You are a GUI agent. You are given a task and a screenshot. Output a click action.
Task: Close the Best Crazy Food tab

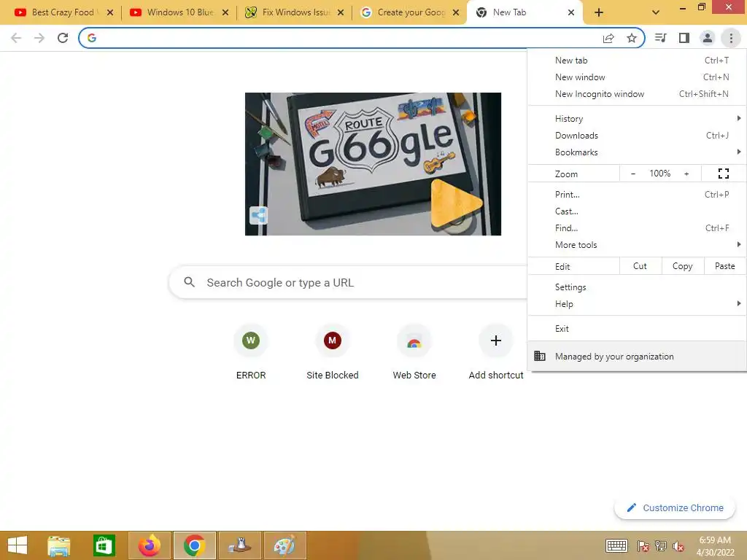tap(110, 12)
